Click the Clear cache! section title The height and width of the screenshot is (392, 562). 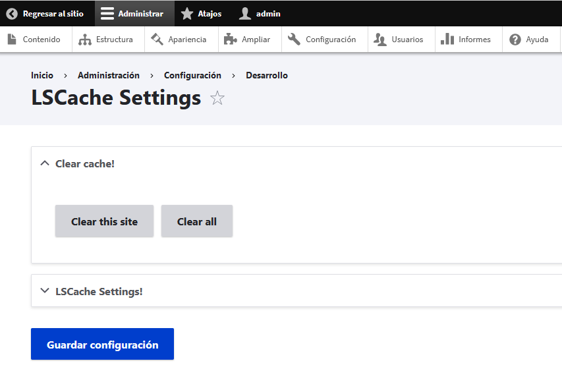pyautogui.click(x=85, y=164)
